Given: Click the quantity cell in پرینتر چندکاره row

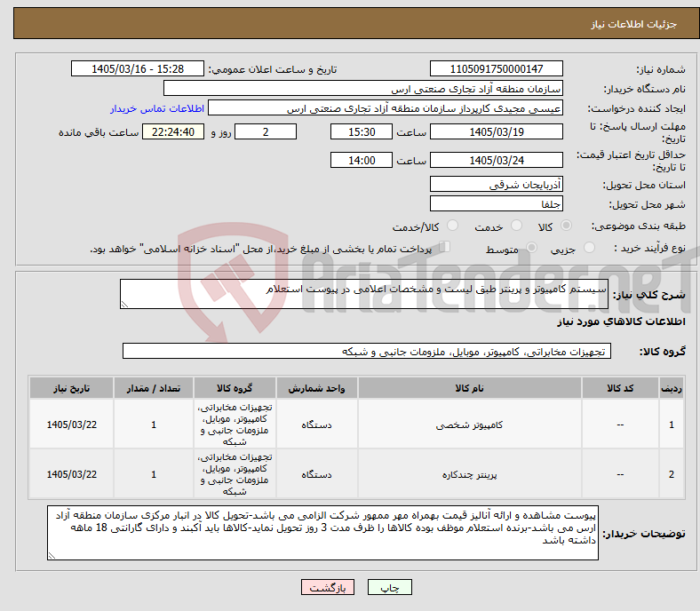Looking at the screenshot, I should [x=154, y=474].
